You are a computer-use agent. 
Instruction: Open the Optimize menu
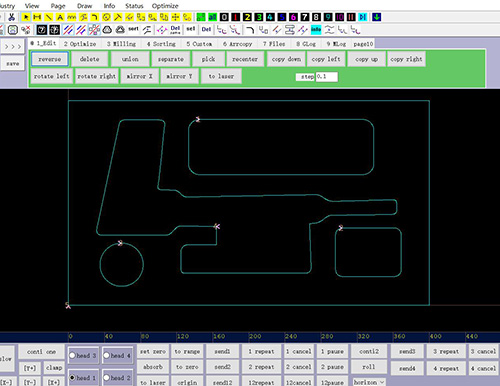tap(165, 6)
